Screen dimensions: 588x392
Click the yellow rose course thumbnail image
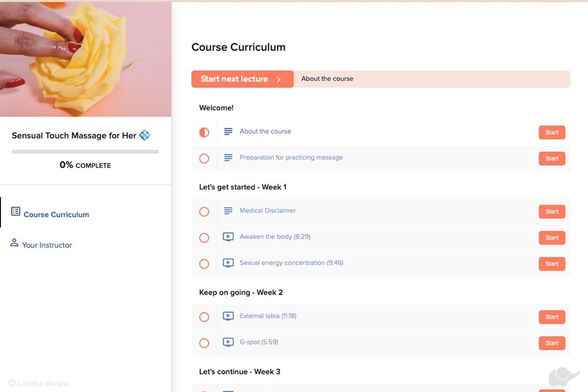click(x=86, y=58)
